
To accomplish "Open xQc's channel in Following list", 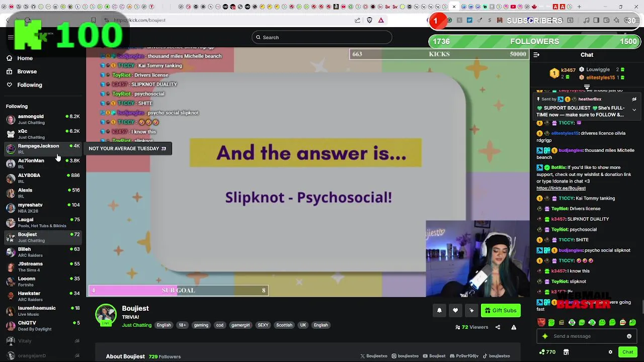I will (x=43, y=134).
